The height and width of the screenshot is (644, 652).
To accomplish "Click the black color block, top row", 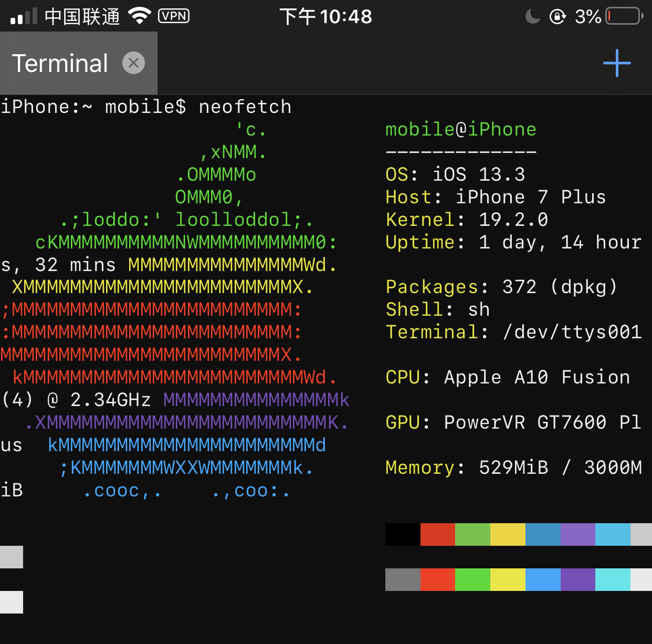I will click(403, 534).
